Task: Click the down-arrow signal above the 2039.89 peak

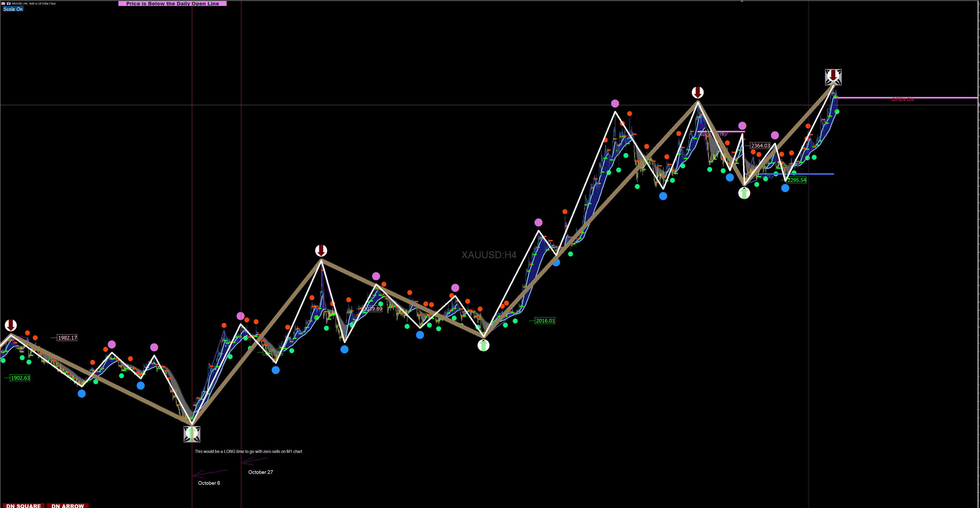Action: pos(321,251)
